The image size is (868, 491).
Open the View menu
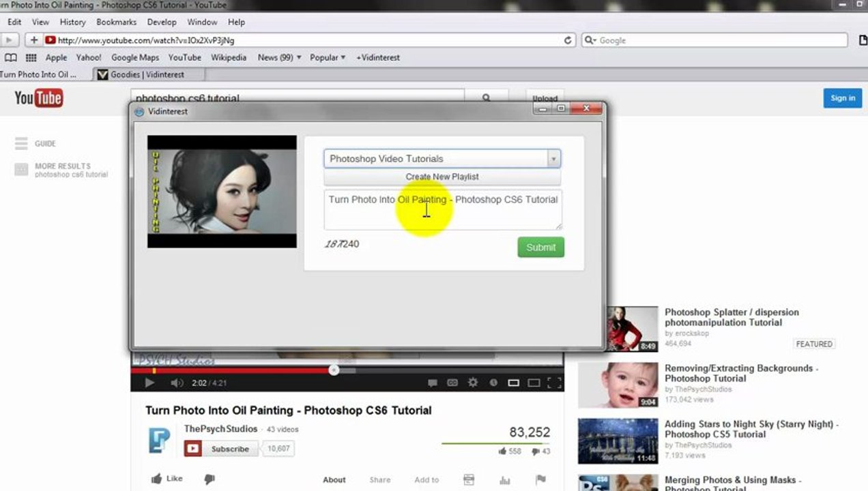(40, 22)
